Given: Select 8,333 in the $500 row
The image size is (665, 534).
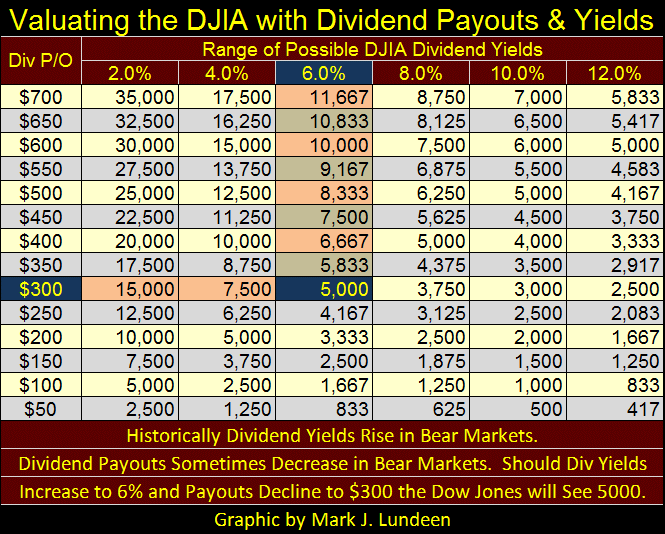Looking at the screenshot, I should click(x=324, y=193).
